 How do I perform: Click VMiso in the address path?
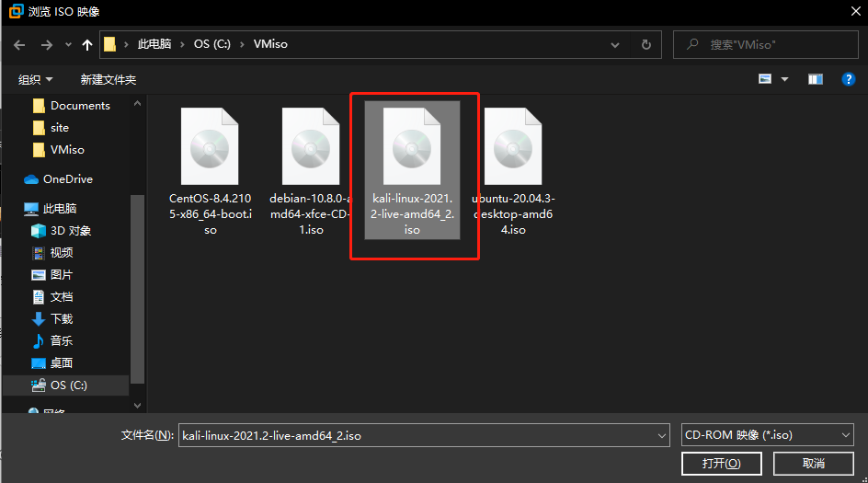(x=270, y=44)
